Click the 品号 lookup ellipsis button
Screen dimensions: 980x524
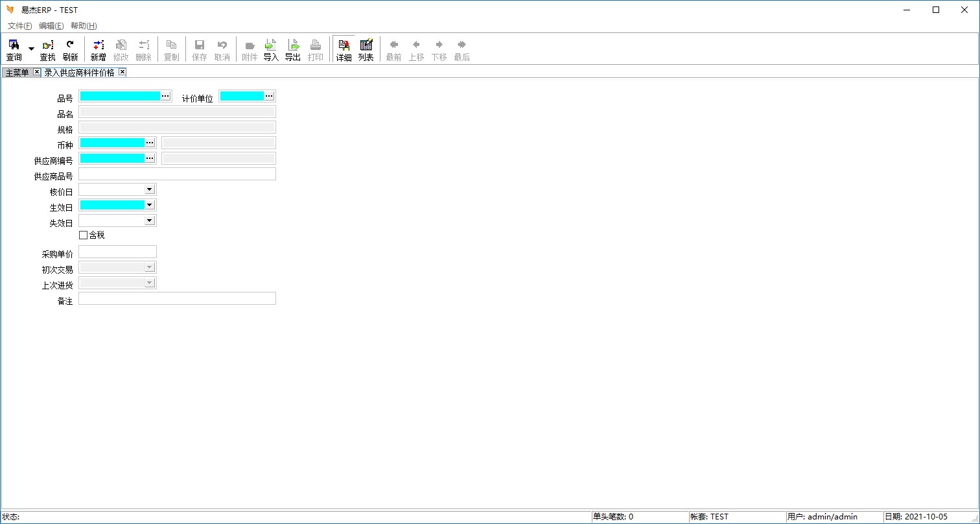[x=165, y=96]
